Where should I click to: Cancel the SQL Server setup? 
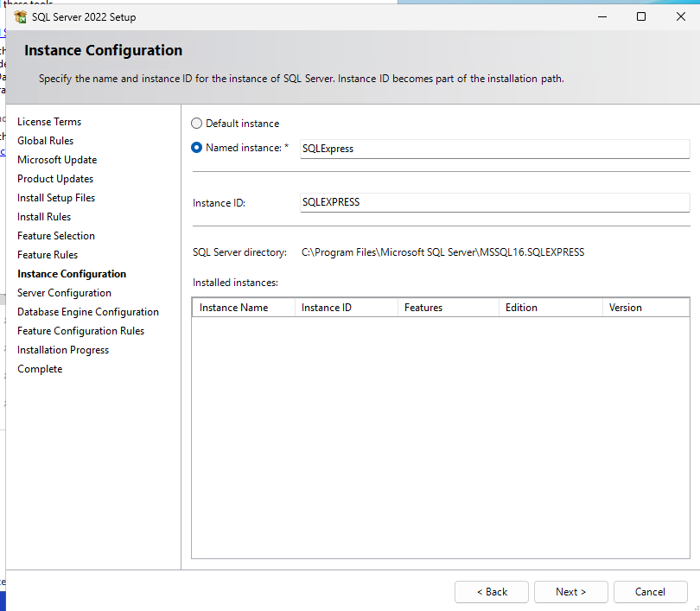pos(651,592)
